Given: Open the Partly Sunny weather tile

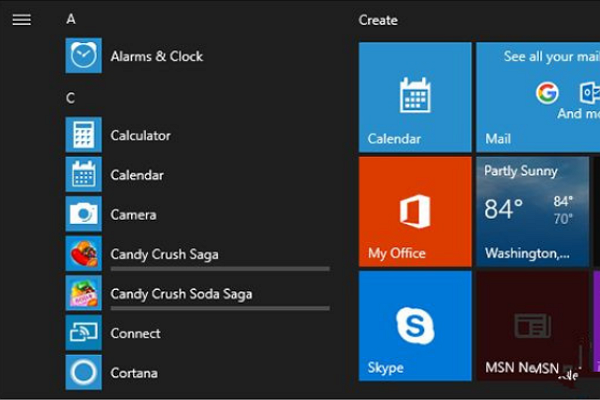Looking at the screenshot, I should (x=532, y=211).
